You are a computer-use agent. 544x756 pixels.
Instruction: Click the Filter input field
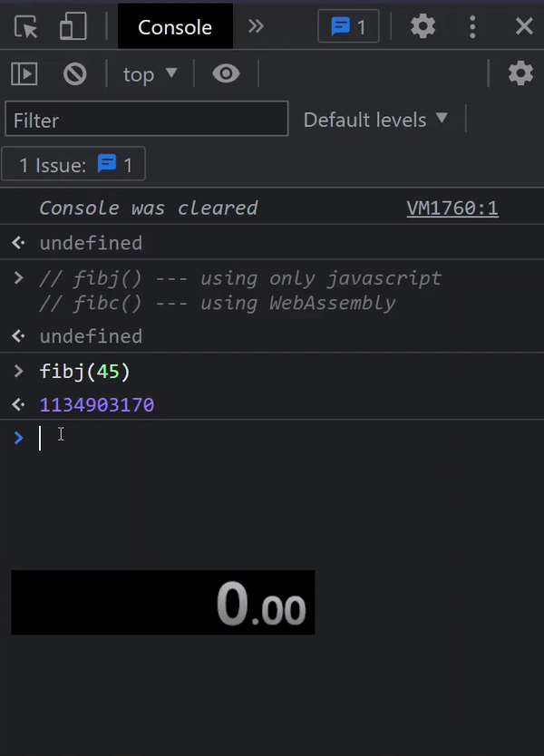click(147, 119)
